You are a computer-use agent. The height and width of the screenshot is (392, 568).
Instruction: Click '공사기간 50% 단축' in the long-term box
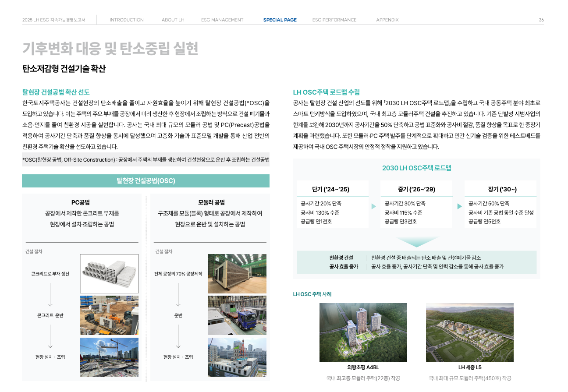pyautogui.click(x=489, y=204)
